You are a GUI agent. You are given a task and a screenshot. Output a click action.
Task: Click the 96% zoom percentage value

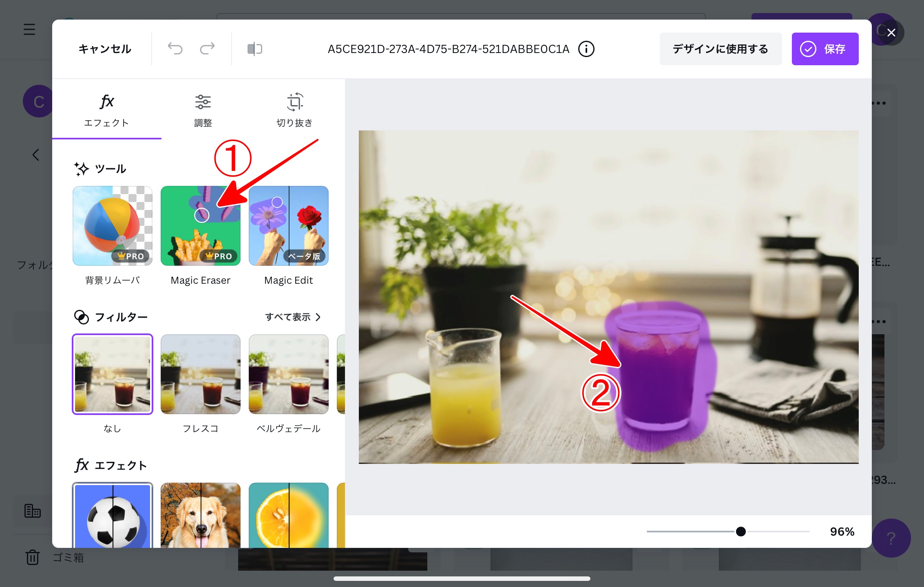point(842,532)
